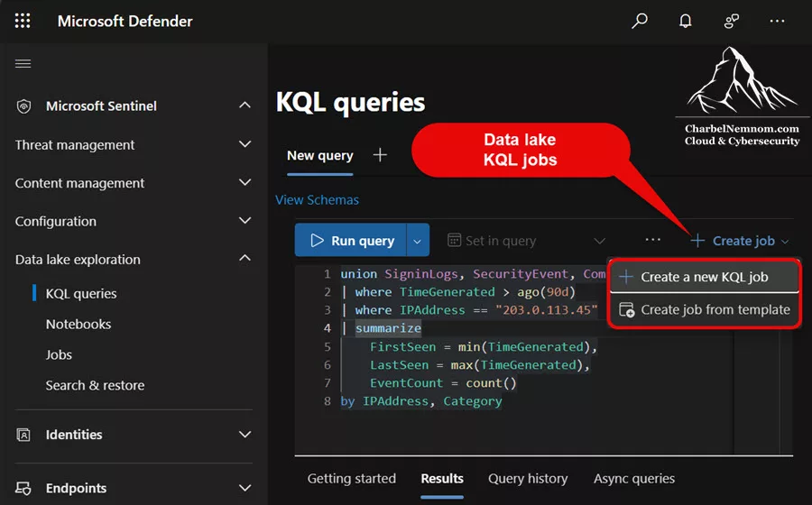This screenshot has height=505, width=812.
Task: Choose Create a new KQL job
Action: tap(704, 277)
